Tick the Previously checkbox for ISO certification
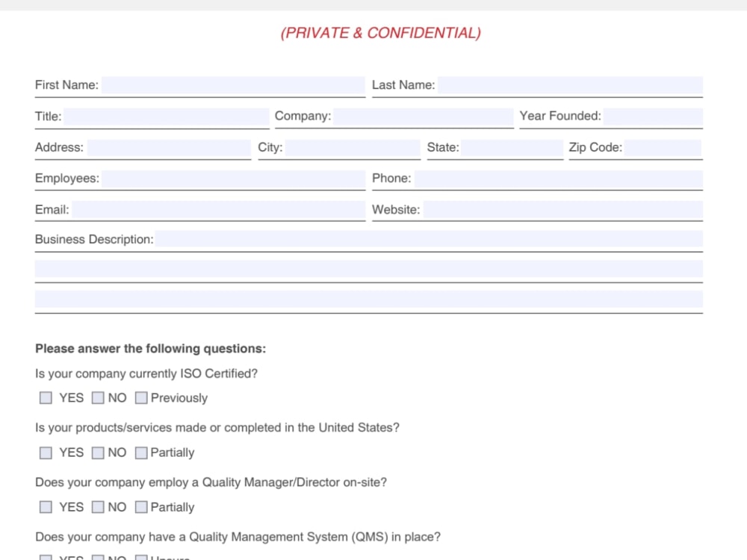 [x=141, y=398]
